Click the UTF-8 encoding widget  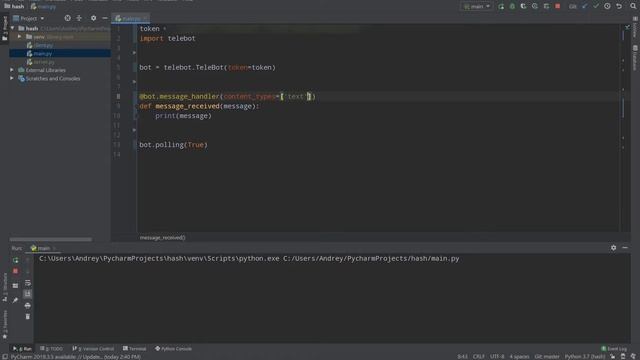[x=497, y=357]
